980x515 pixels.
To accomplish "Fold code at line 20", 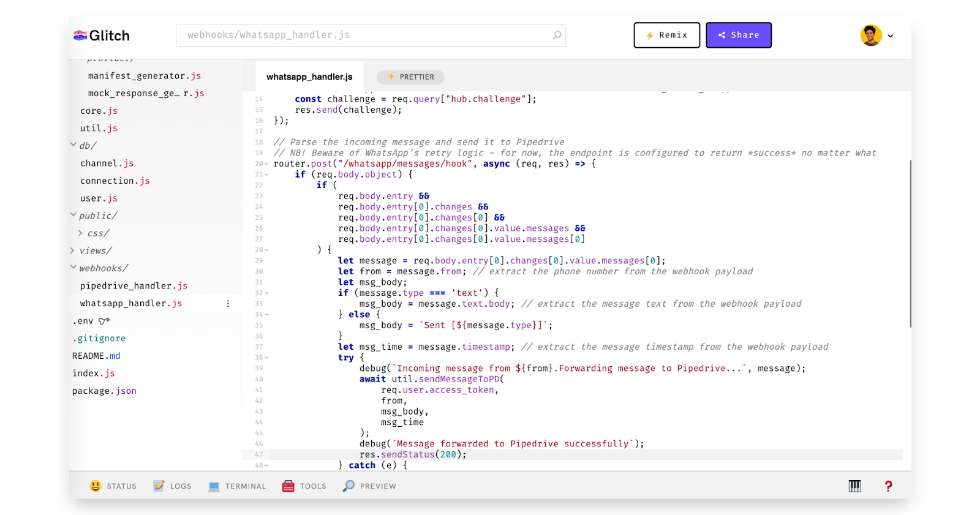I will tap(266, 164).
